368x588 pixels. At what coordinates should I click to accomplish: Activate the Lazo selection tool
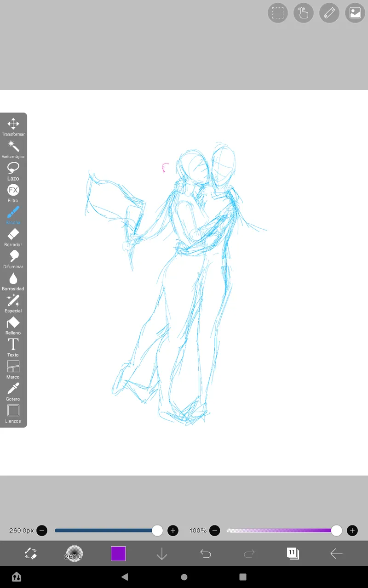coord(13,171)
